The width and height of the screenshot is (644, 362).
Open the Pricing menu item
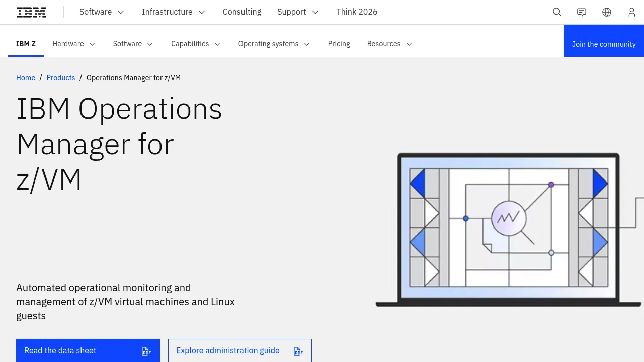pyautogui.click(x=339, y=44)
